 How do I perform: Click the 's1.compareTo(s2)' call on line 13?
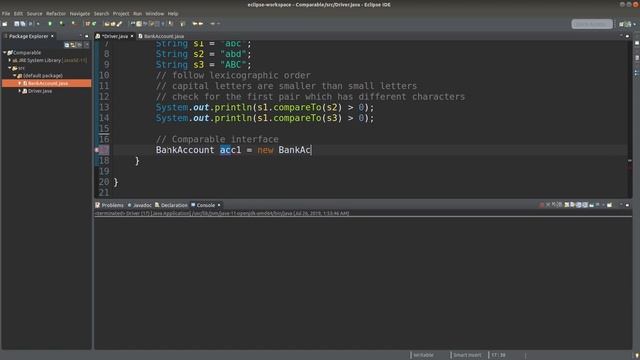[x=299, y=107]
